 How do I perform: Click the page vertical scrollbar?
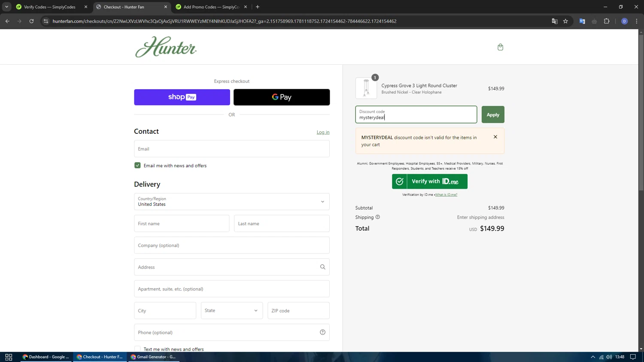(641, 112)
